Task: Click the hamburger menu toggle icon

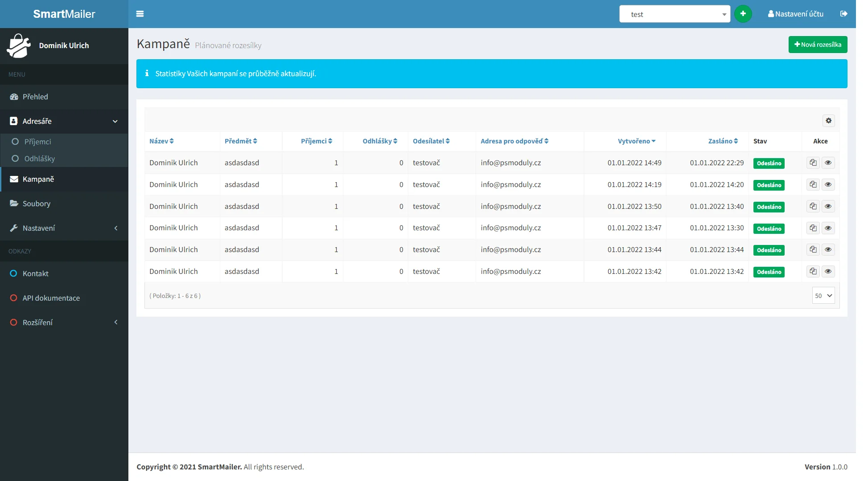Action: tap(140, 14)
